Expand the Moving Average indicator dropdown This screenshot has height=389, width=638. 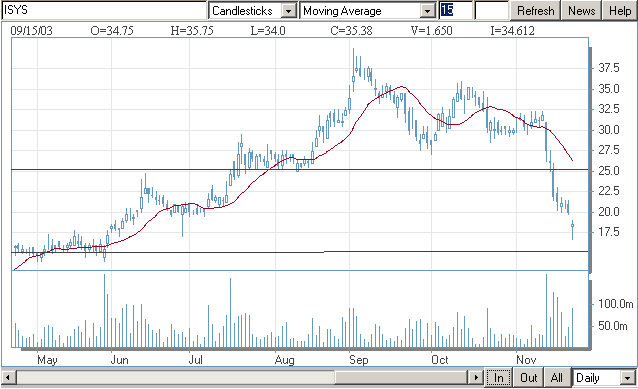click(428, 11)
